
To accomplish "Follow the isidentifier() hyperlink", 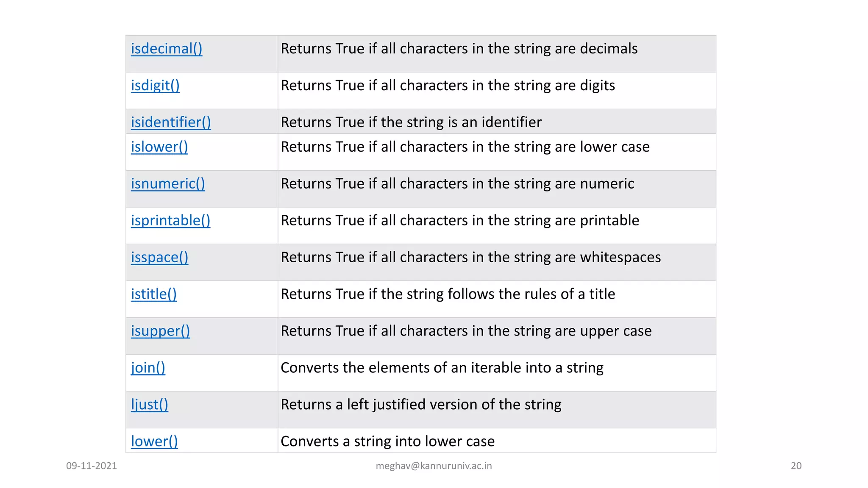I will tap(171, 123).
